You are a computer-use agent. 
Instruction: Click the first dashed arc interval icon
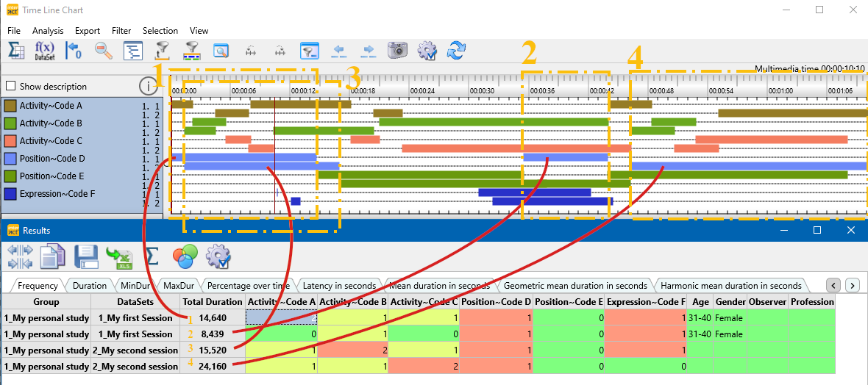[x=252, y=51]
